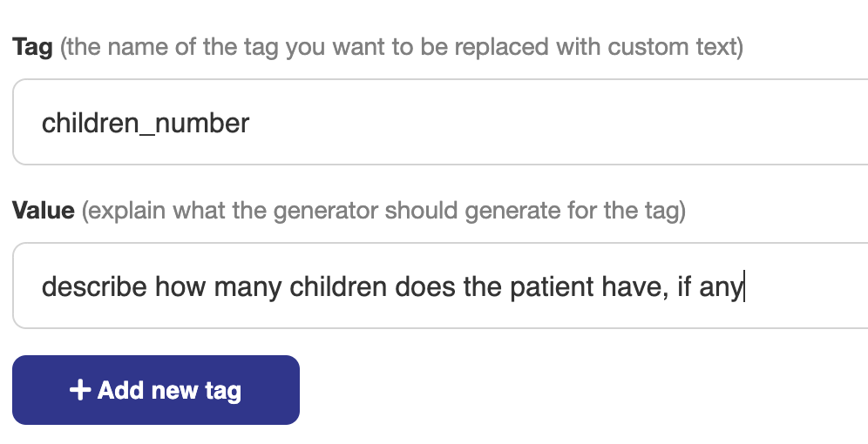
Task: Focus the Tag field containing children_number
Action: point(440,122)
